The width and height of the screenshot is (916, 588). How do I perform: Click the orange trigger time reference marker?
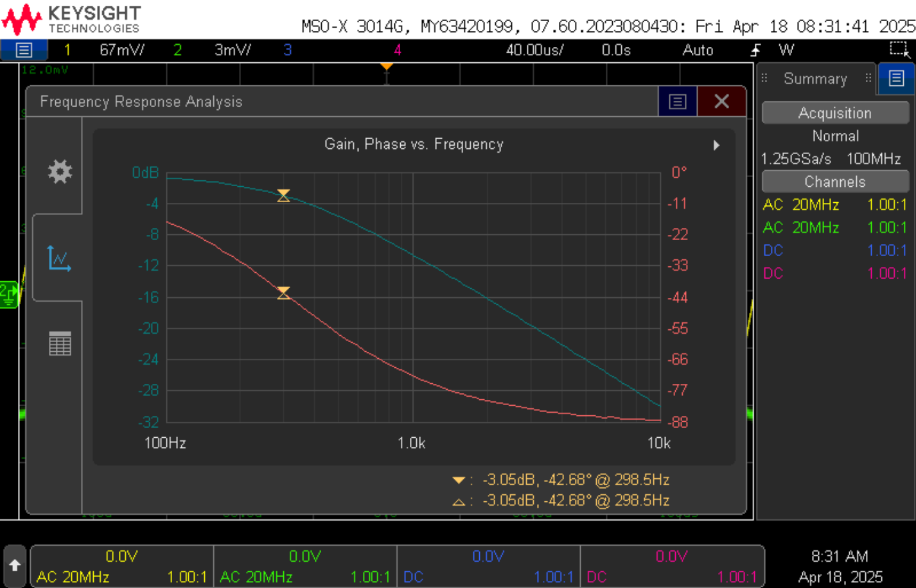pos(386,67)
